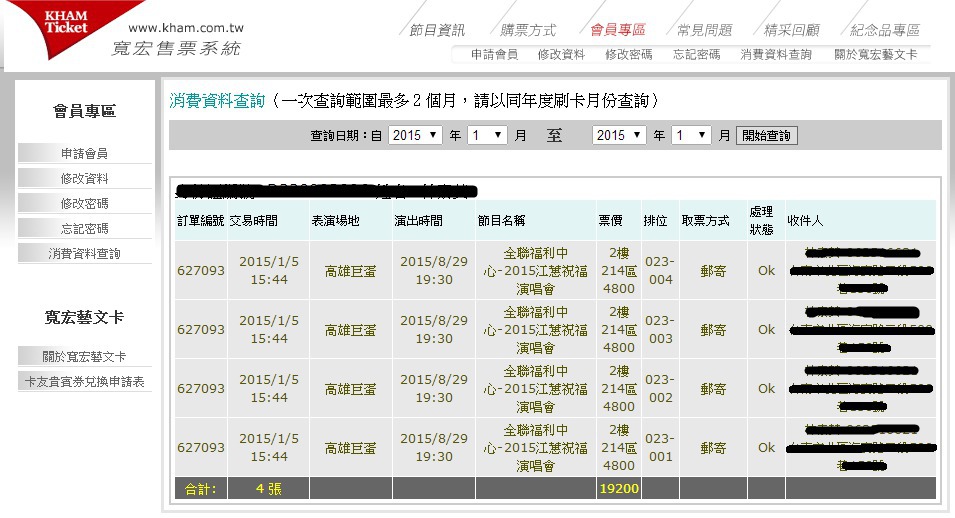Click 消費資料查詢 in top submenu
Image resolution: width=955 pixels, height=518 pixels.
pyautogui.click(x=776, y=54)
